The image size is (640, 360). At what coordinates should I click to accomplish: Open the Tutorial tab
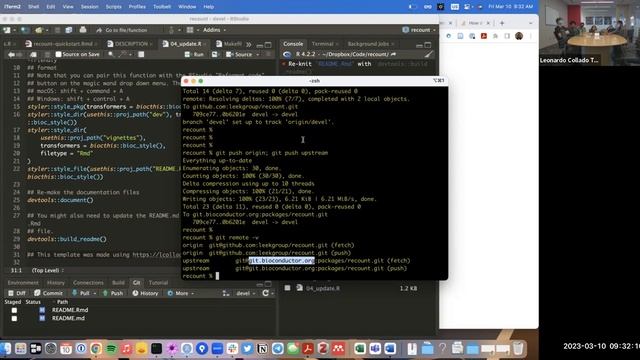point(158,282)
